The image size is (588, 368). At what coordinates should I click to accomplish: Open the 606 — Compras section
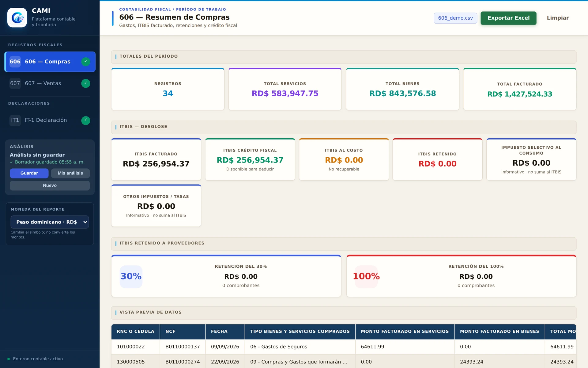(50, 62)
